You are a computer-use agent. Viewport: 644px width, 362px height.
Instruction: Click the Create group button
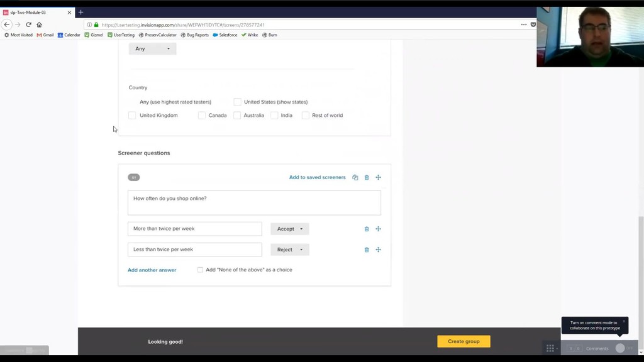coord(464,341)
